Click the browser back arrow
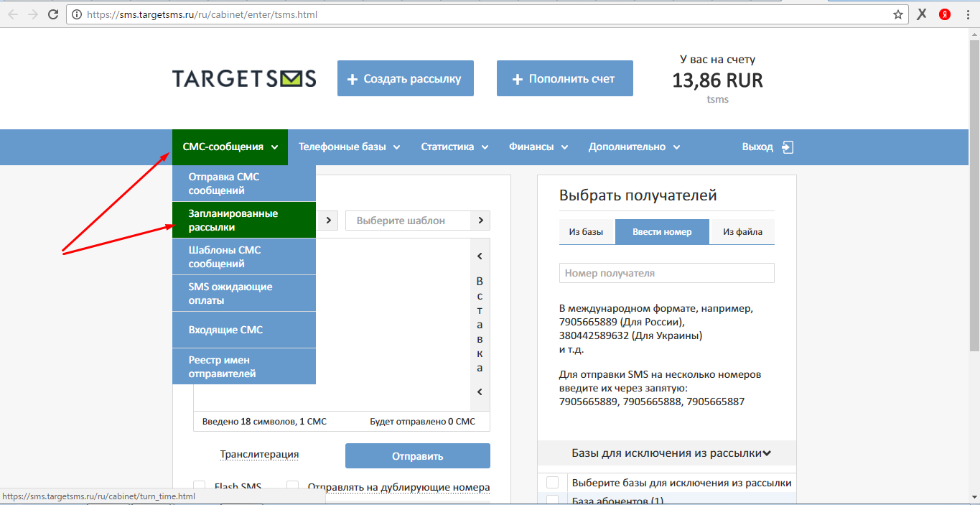Viewport: 980px width, 505px height. pos(13,14)
